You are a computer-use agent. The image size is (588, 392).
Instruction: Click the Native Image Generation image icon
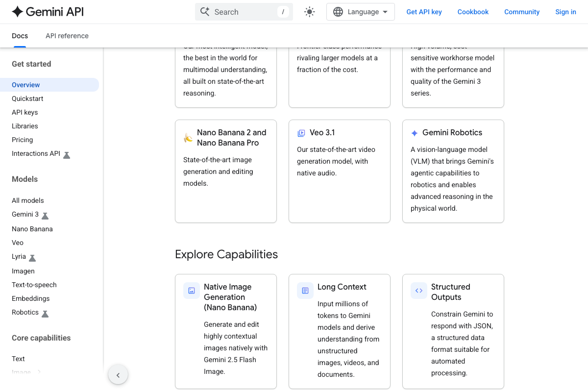[x=192, y=291]
